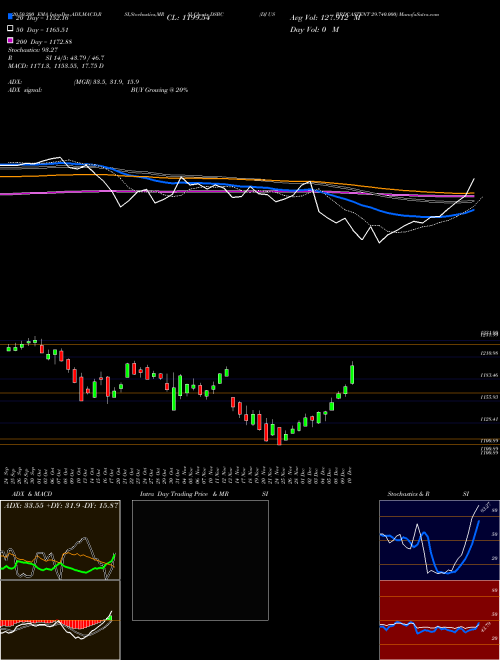Click the 1125.41 price axis label
This screenshot has width=500, height=660.
[x=490, y=419]
